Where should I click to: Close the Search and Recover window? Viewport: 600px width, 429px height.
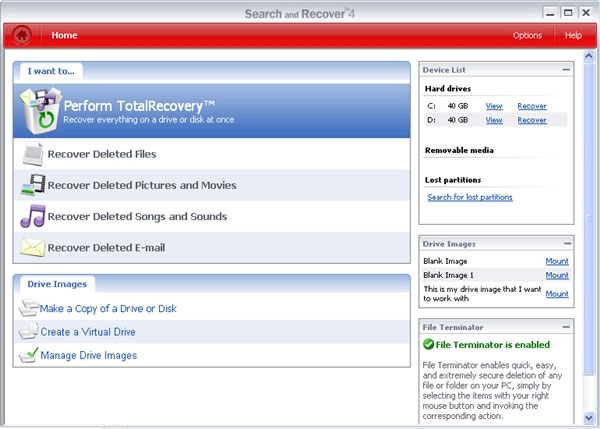coord(586,13)
